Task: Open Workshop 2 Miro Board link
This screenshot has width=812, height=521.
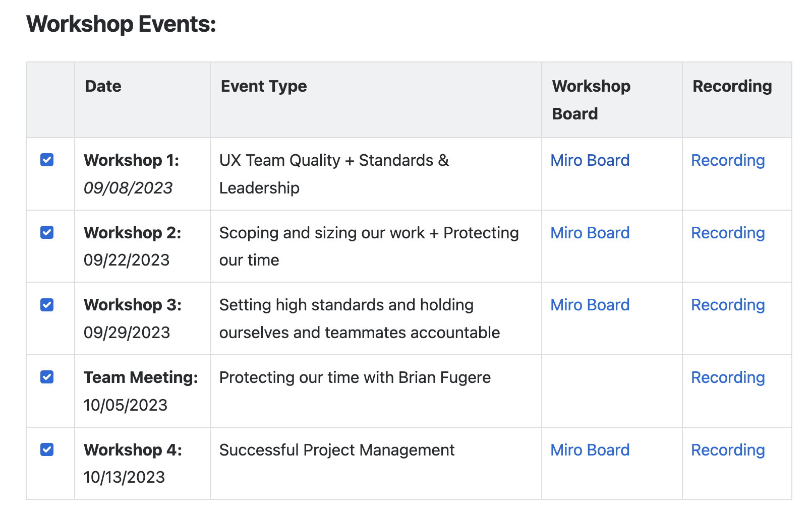Action: (590, 233)
